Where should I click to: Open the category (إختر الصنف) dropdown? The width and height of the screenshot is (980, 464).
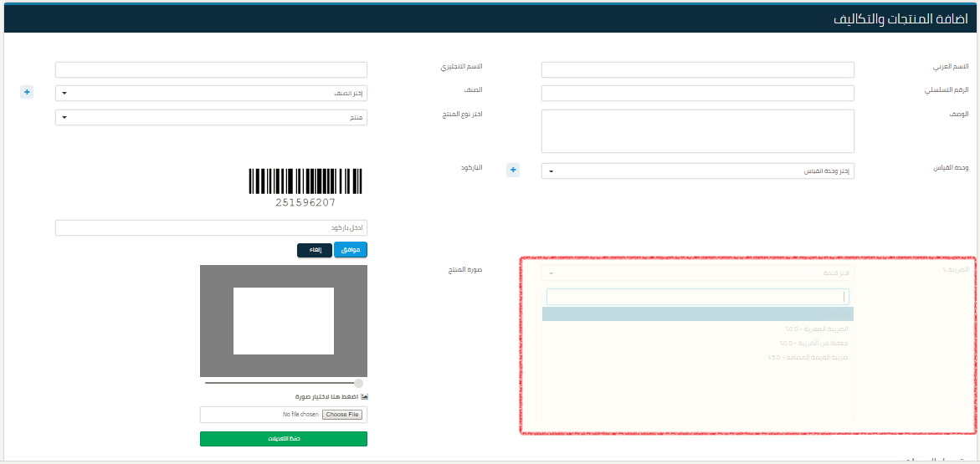click(x=211, y=93)
